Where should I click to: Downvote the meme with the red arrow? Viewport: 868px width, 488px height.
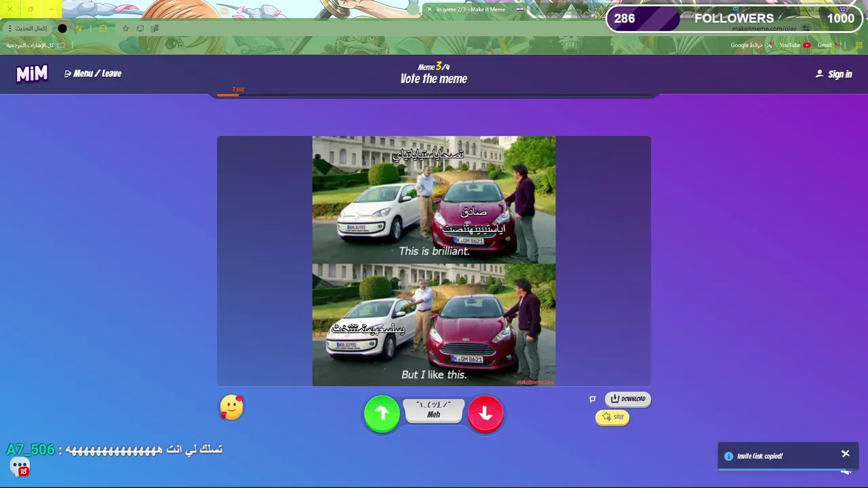tap(486, 413)
